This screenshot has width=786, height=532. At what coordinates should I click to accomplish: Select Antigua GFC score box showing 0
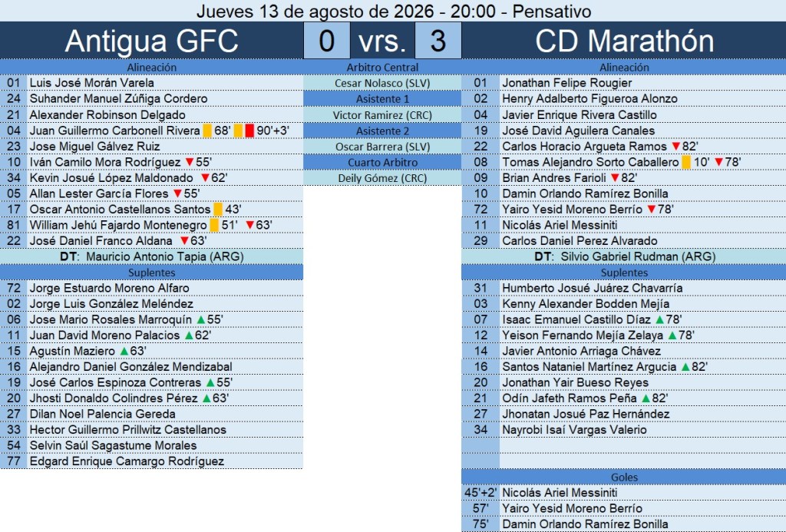(x=327, y=41)
